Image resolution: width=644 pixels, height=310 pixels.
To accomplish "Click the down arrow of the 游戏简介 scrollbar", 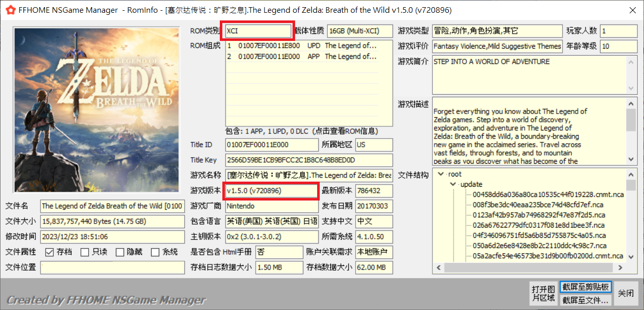I will [x=631, y=88].
